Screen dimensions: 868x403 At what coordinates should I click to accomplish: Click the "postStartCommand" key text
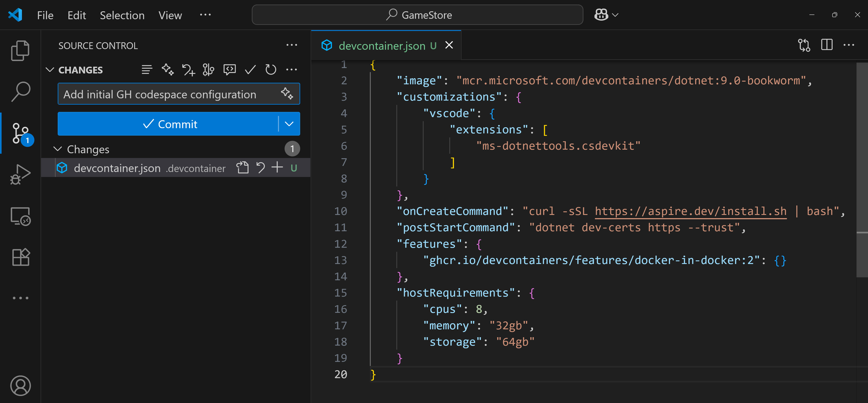tap(456, 228)
